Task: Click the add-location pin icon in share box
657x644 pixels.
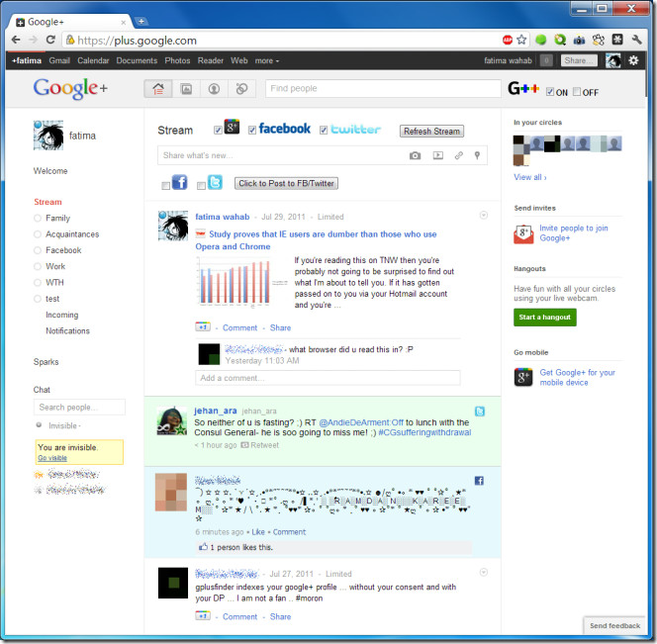Action: [477, 155]
